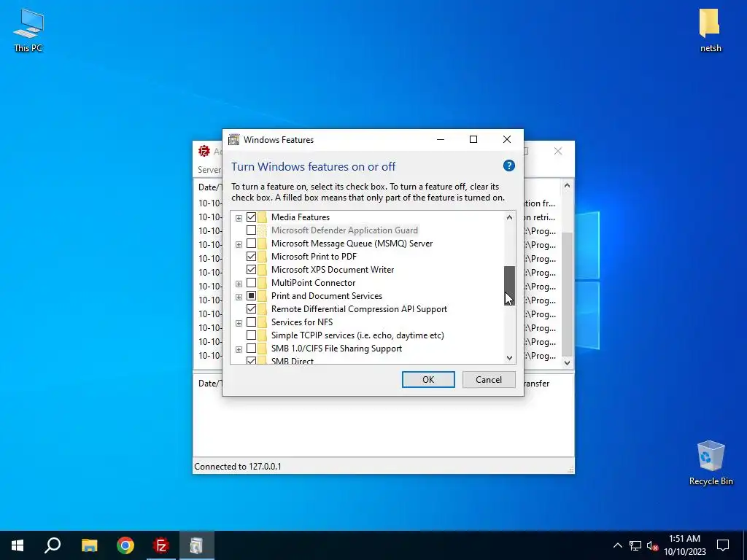Expand the MultiPoint Connector node
747x560 pixels.
click(x=239, y=284)
